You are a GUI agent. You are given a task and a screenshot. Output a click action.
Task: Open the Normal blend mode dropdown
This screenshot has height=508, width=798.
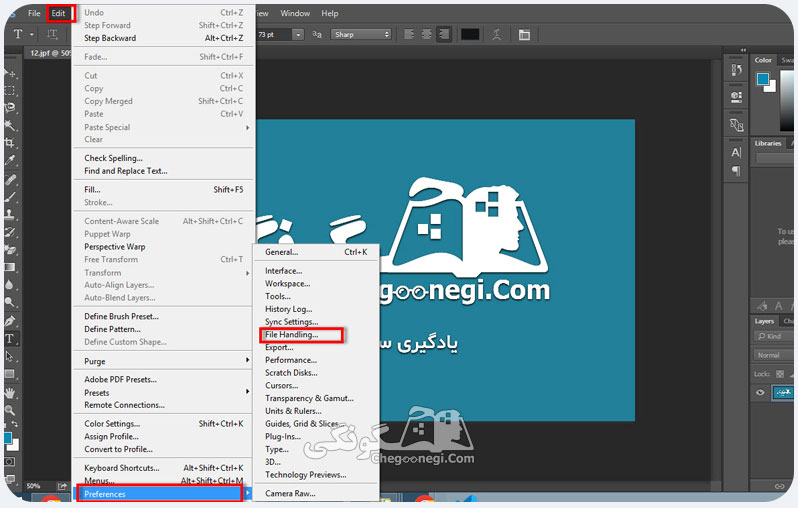click(773, 355)
